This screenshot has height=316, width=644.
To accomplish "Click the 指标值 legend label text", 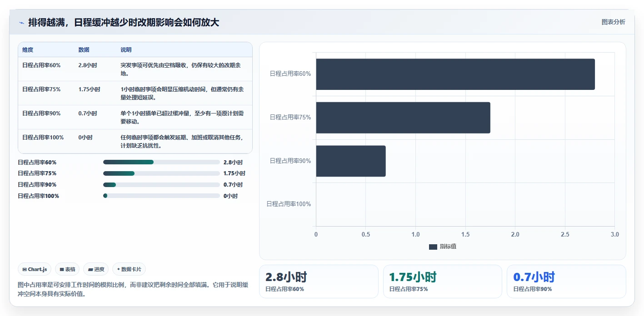I will click(448, 247).
